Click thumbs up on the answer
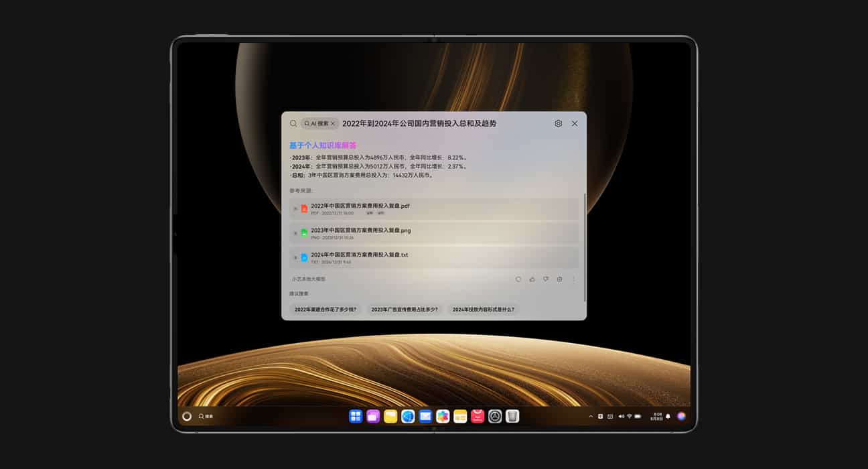 (x=532, y=279)
